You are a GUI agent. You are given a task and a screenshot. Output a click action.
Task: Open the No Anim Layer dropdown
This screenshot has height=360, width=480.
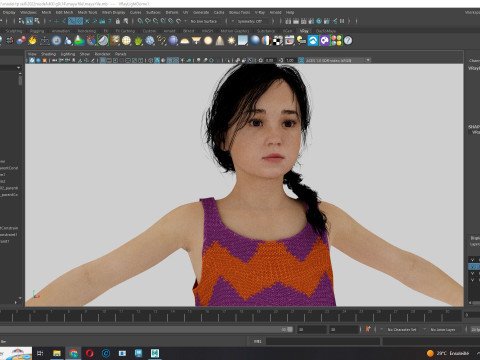(444, 329)
